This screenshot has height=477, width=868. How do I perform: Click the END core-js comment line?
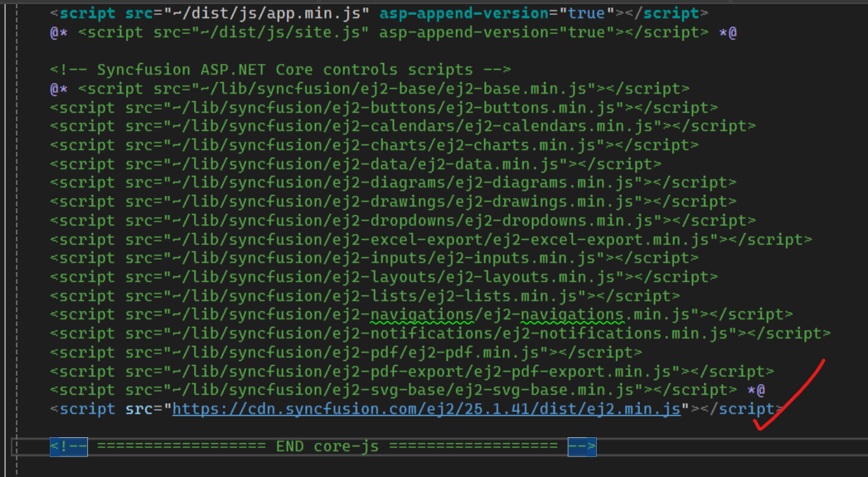click(x=323, y=446)
